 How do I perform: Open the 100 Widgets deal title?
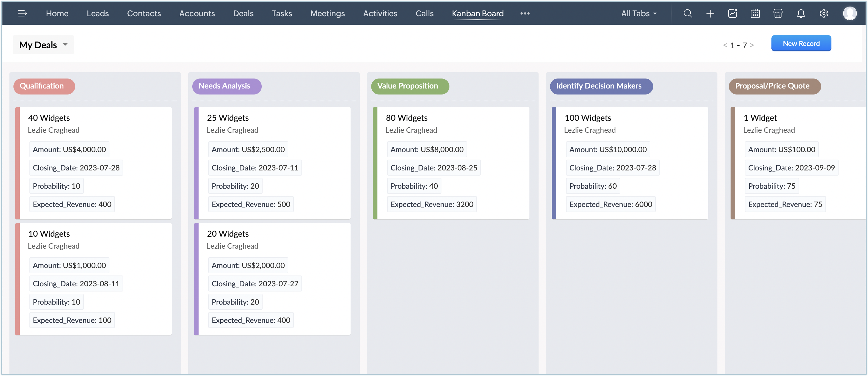pos(588,118)
